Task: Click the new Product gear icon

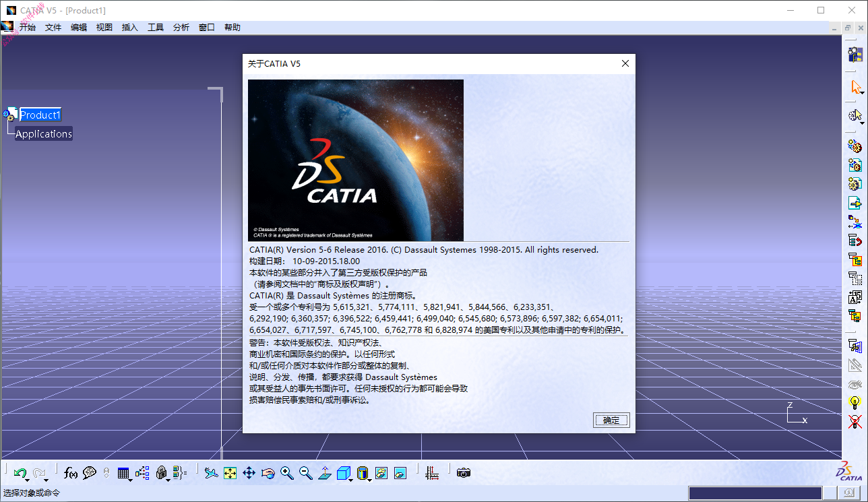Action: point(855,165)
